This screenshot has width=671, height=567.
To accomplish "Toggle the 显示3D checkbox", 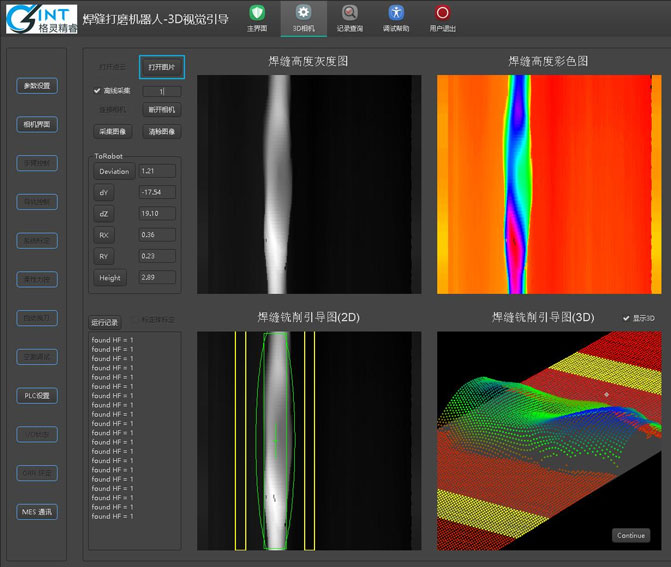I will (x=626, y=318).
